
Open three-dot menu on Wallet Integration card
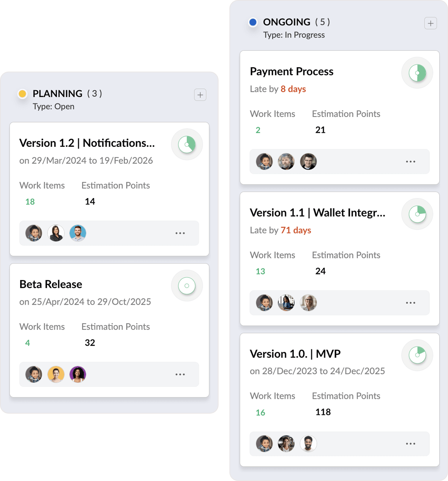click(410, 303)
